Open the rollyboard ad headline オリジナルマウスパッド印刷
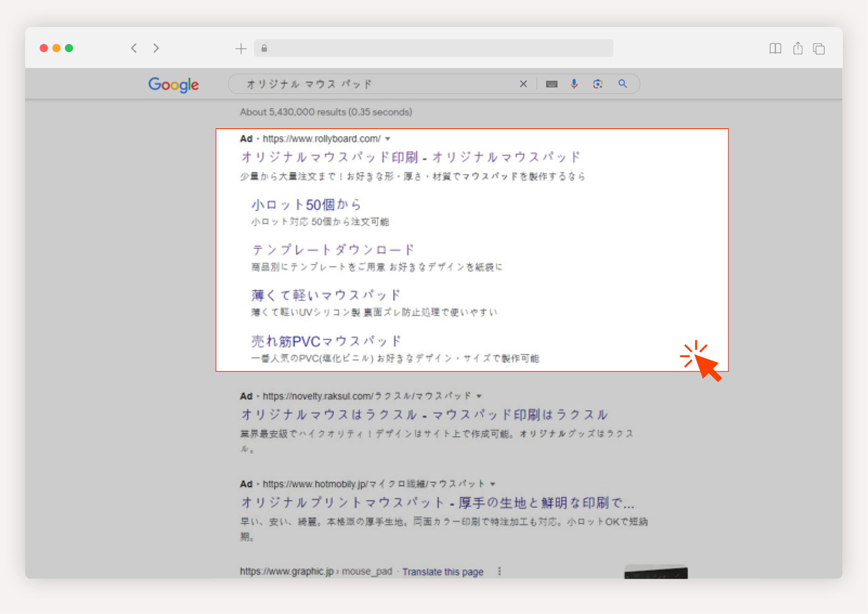Viewport: 868px width, 614px height. click(x=410, y=157)
